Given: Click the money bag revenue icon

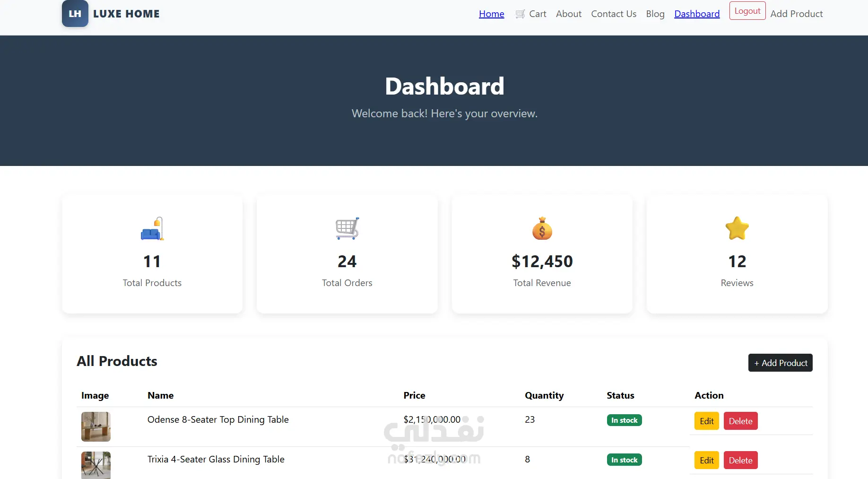Looking at the screenshot, I should click(542, 229).
